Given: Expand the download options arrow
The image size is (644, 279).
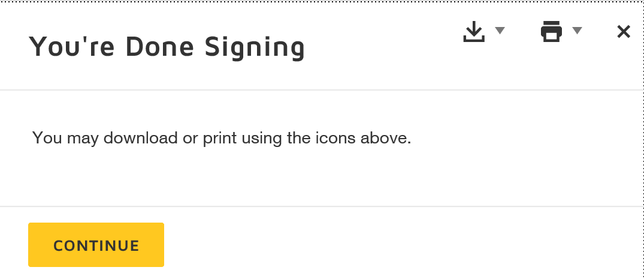Looking at the screenshot, I should point(500,31).
